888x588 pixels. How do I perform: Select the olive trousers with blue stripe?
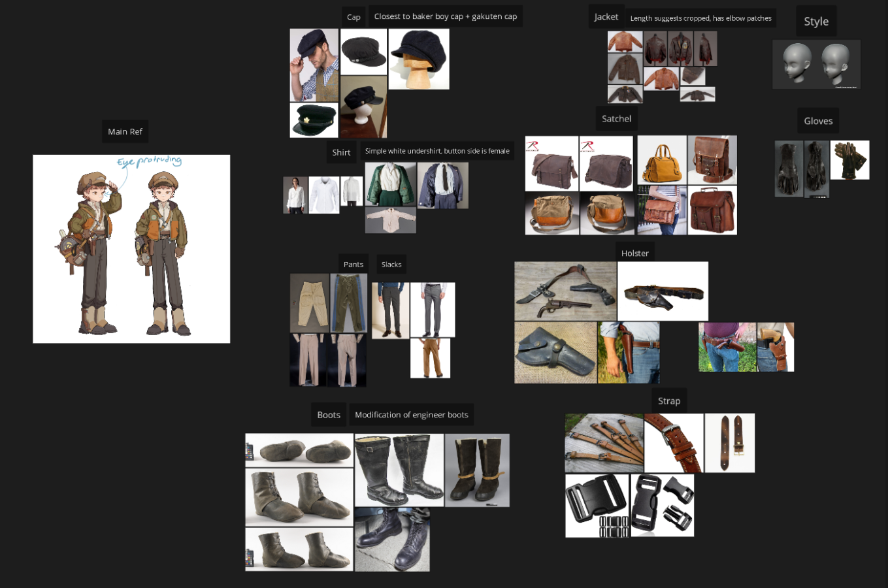pos(349,303)
